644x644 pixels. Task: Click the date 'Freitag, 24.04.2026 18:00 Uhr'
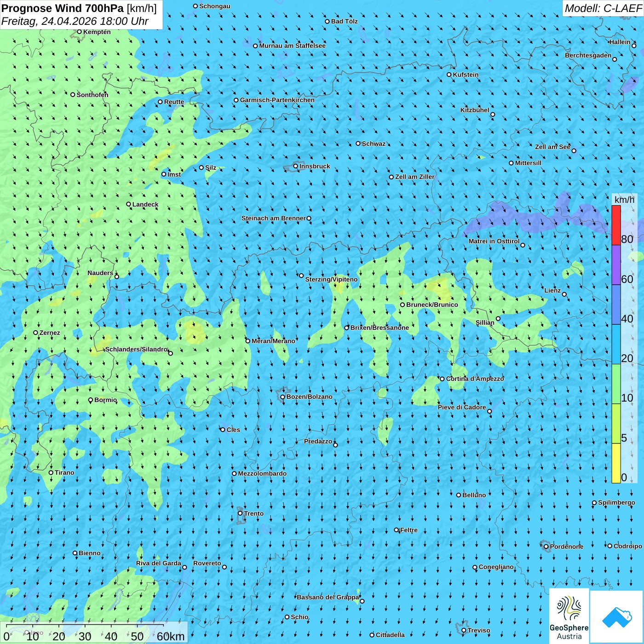(x=75, y=22)
